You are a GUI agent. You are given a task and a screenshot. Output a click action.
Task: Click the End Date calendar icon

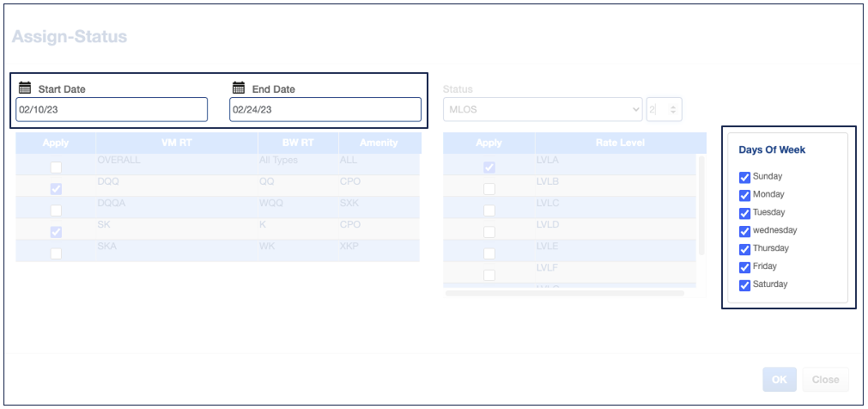239,88
